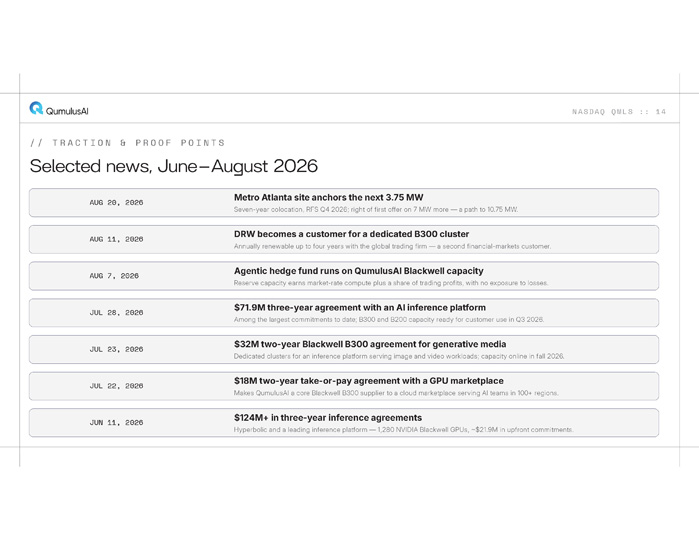The height and width of the screenshot is (540, 699).
Task: Select the JUL 22, 2026 date
Action: [x=116, y=386]
